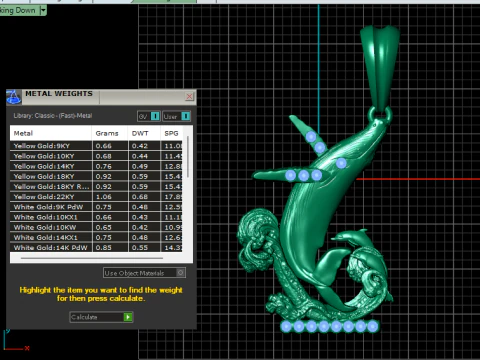Select the White Gold:10KX1 row
This screenshot has height=360, width=480.
coord(96,217)
